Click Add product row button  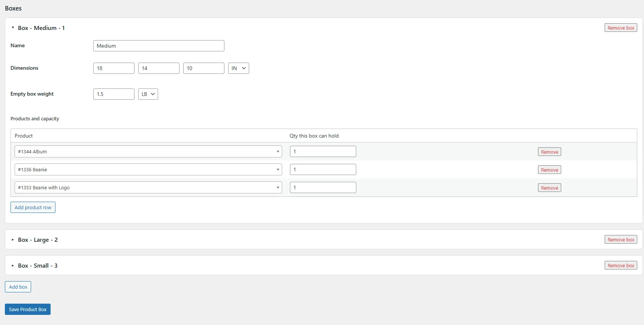click(x=33, y=207)
